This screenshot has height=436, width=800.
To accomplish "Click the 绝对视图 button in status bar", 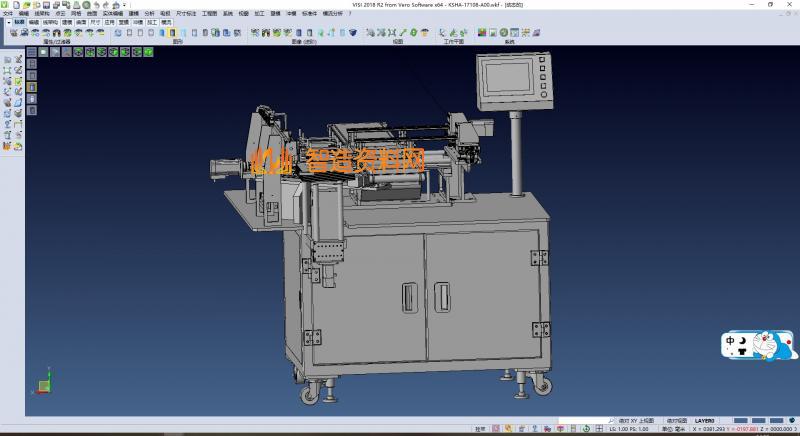I will [x=677, y=421].
